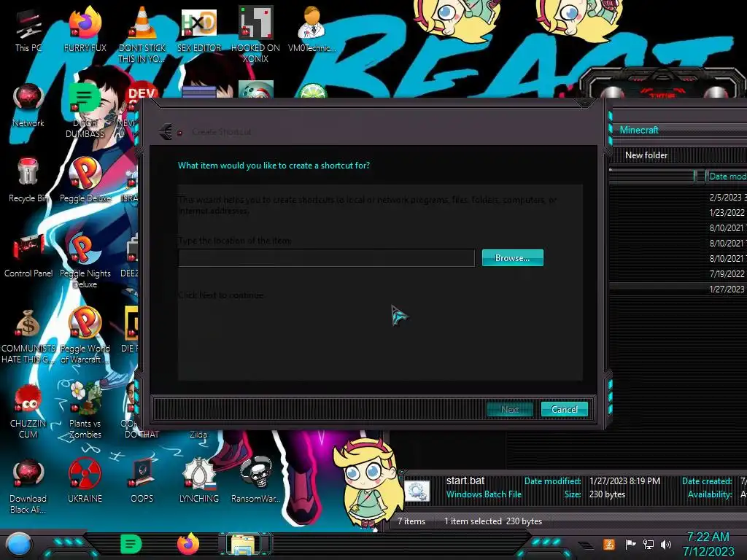
Task: Open the Peggle Deluxe desktop shortcut
Action: (85, 181)
